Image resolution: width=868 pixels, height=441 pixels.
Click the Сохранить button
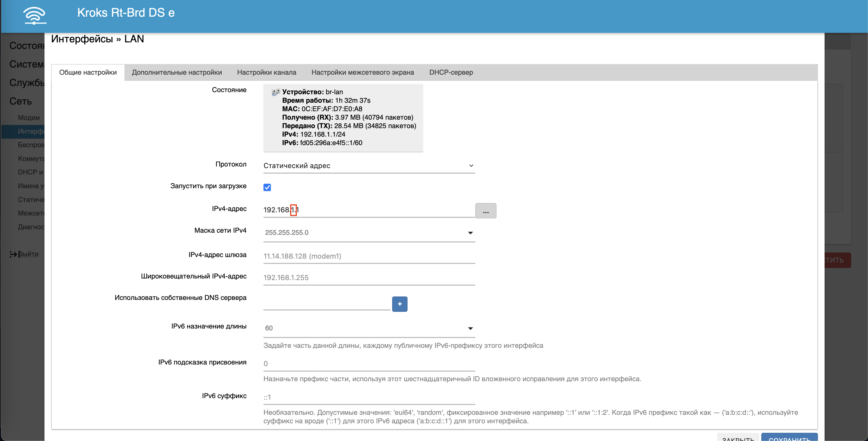coord(789,437)
